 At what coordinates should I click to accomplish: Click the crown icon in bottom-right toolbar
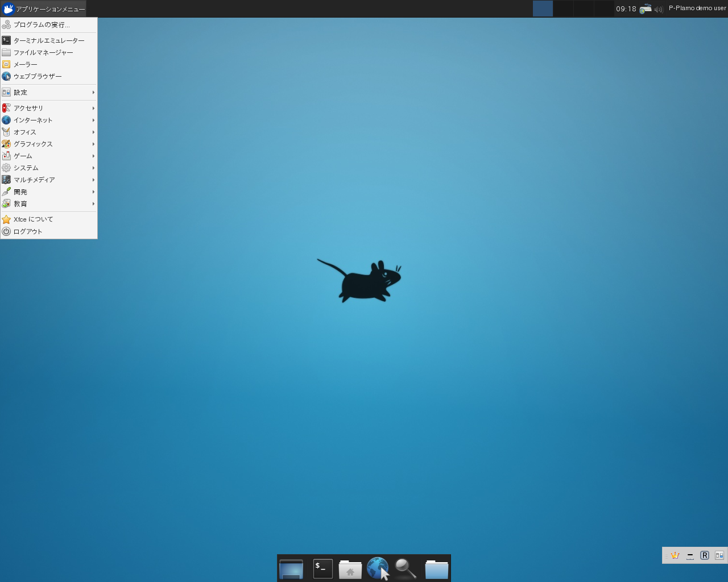point(675,555)
